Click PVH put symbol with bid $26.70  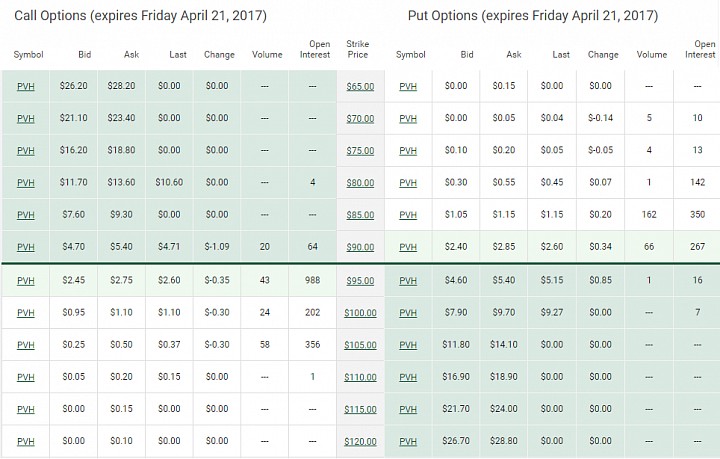[408, 441]
